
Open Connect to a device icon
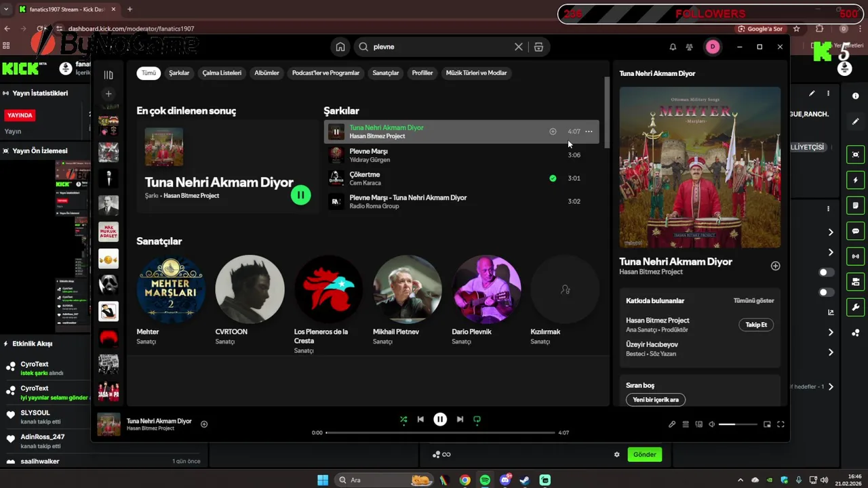click(x=698, y=424)
